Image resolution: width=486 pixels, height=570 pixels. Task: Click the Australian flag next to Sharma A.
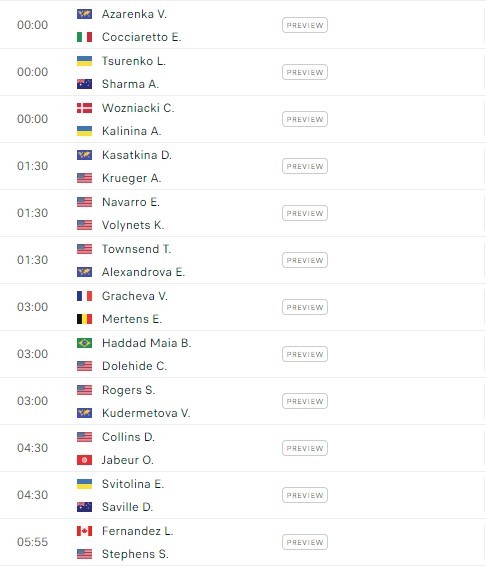[x=84, y=84]
